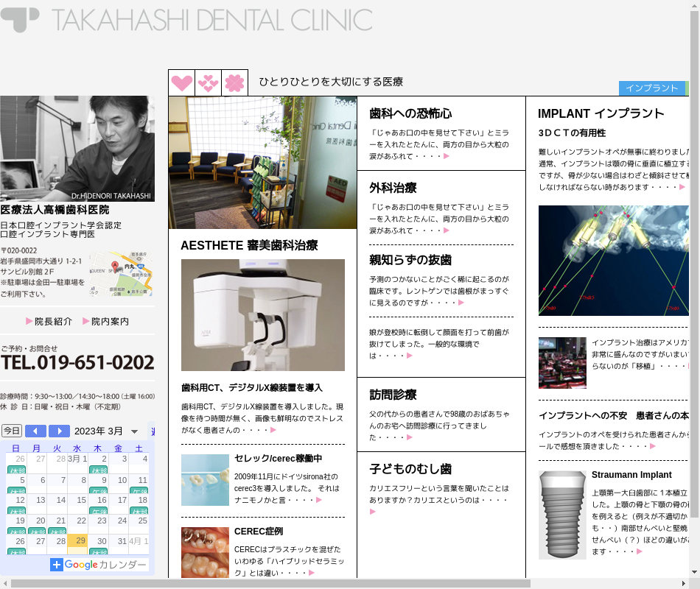The width and height of the screenshot is (700, 589).
Task: Click the dental CT machine photo
Action: coord(263,315)
